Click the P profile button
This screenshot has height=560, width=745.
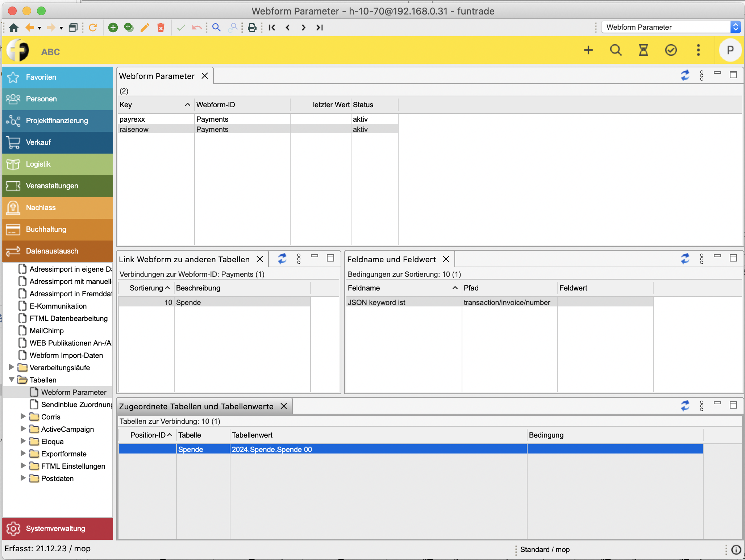tap(730, 50)
